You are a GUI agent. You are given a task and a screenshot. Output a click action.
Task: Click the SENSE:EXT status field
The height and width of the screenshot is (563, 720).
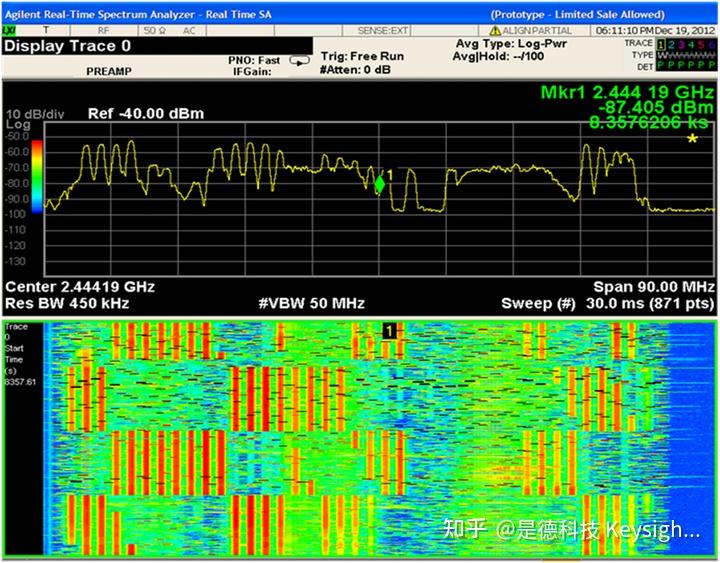click(383, 31)
